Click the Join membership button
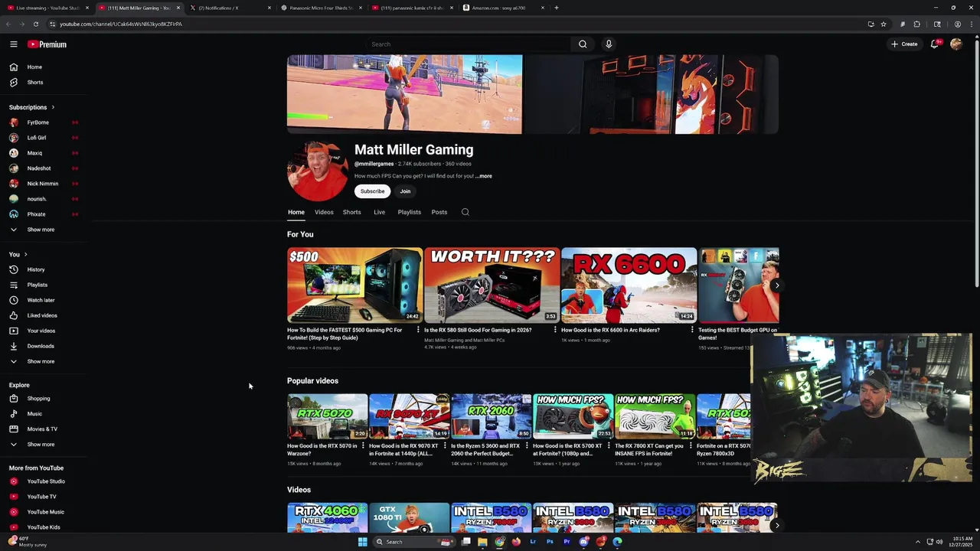 pos(405,191)
